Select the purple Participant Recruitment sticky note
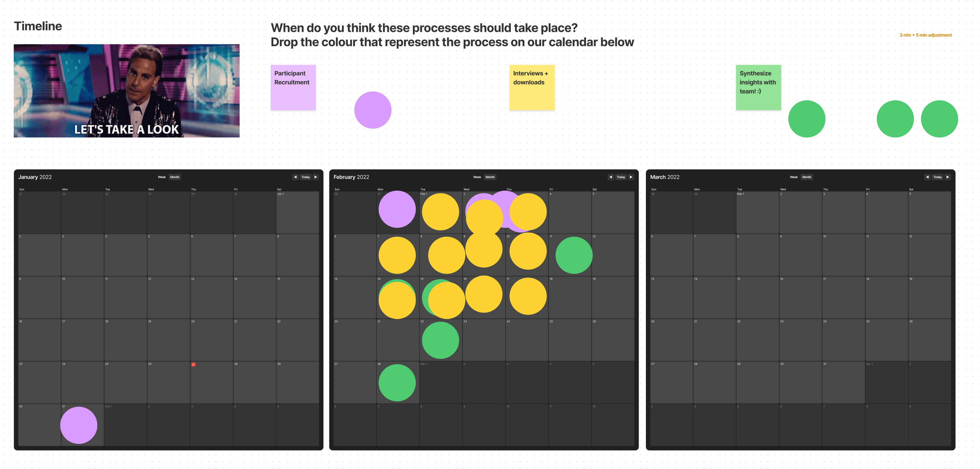Image resolution: width=980 pixels, height=469 pixels. coord(293,88)
